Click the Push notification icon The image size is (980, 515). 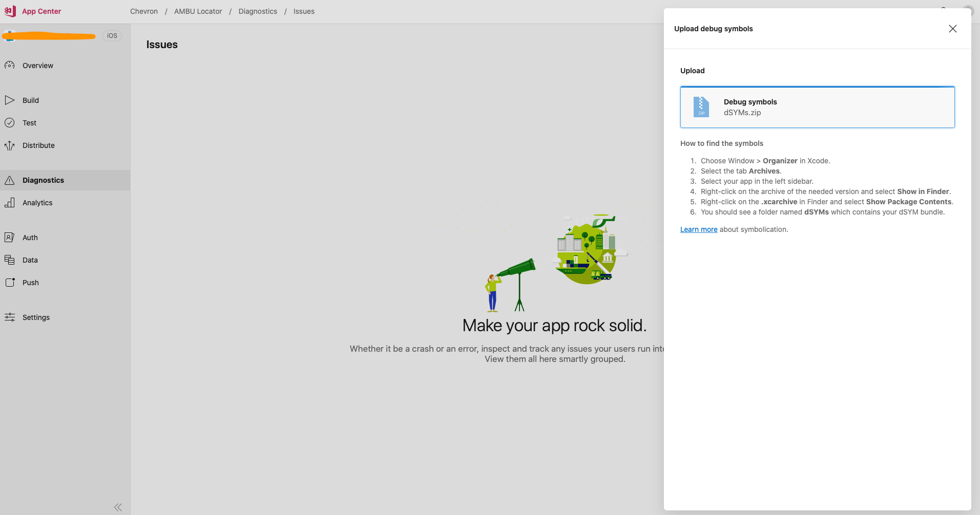coord(10,282)
